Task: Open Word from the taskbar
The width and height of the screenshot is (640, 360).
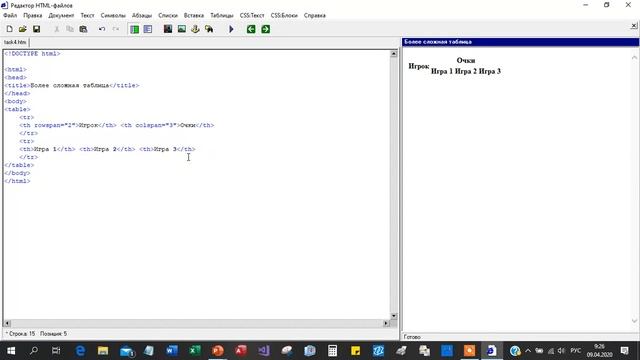Action: [172, 351]
